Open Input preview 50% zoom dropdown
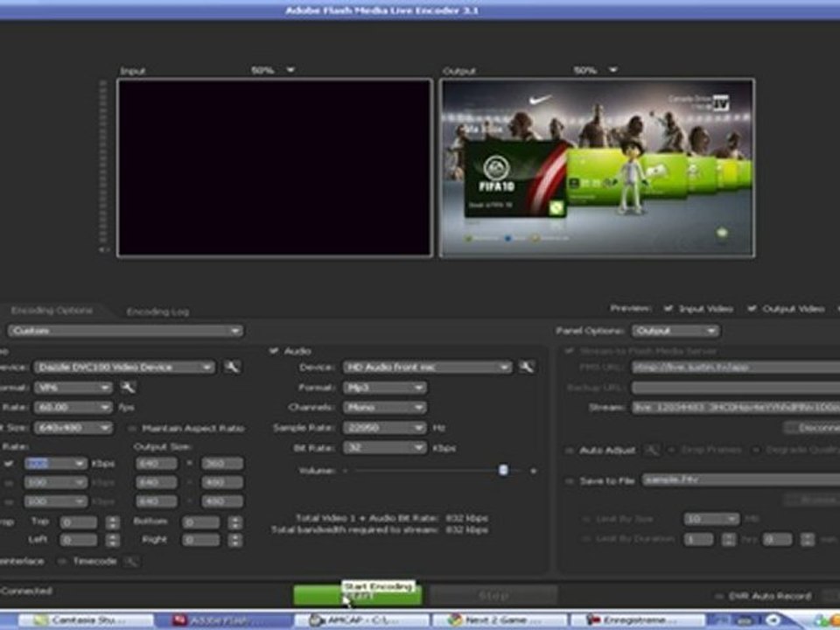Image resolution: width=840 pixels, height=630 pixels. [x=290, y=70]
